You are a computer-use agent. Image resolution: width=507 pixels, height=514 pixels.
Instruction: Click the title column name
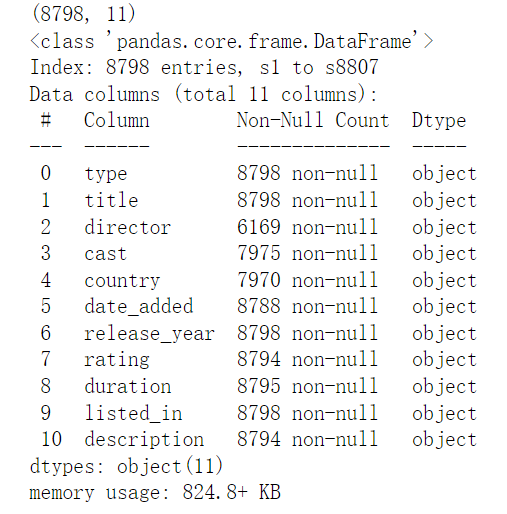(111, 200)
